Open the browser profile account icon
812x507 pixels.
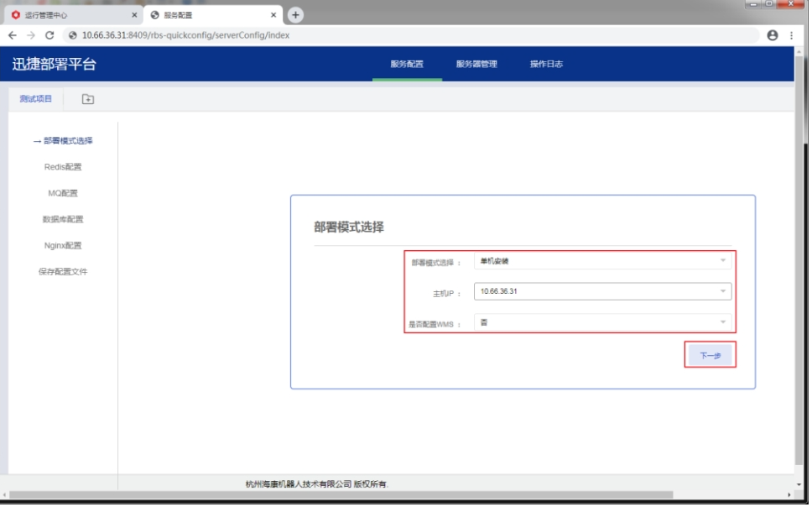click(x=773, y=35)
